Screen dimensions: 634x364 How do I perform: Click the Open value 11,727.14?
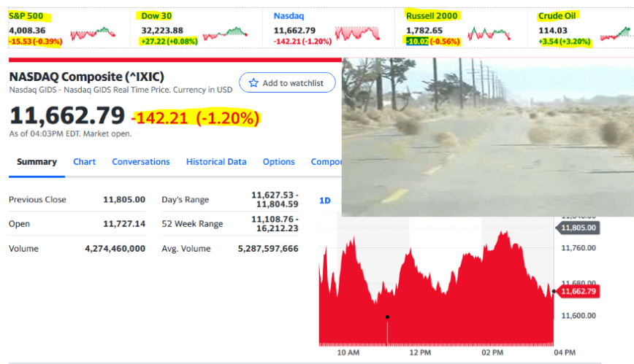click(124, 224)
